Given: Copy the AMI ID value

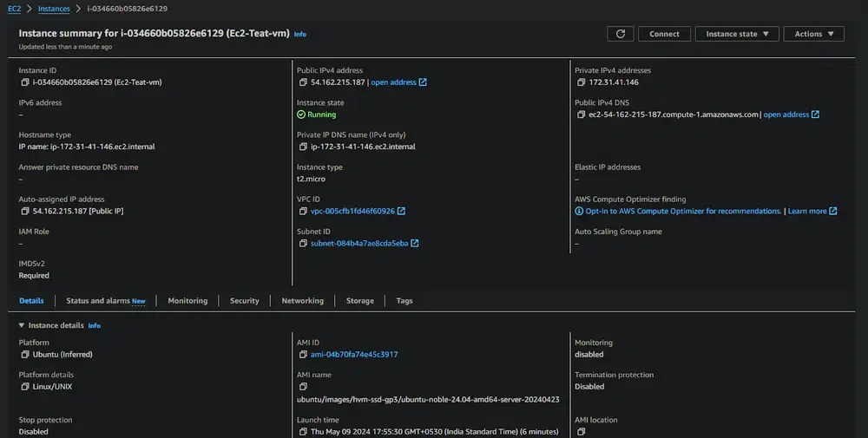Looking at the screenshot, I should (303, 355).
